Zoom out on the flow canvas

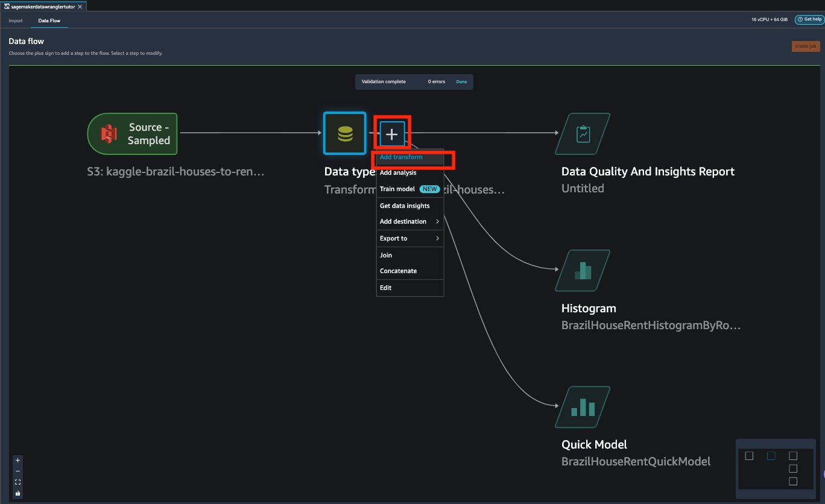(17, 471)
